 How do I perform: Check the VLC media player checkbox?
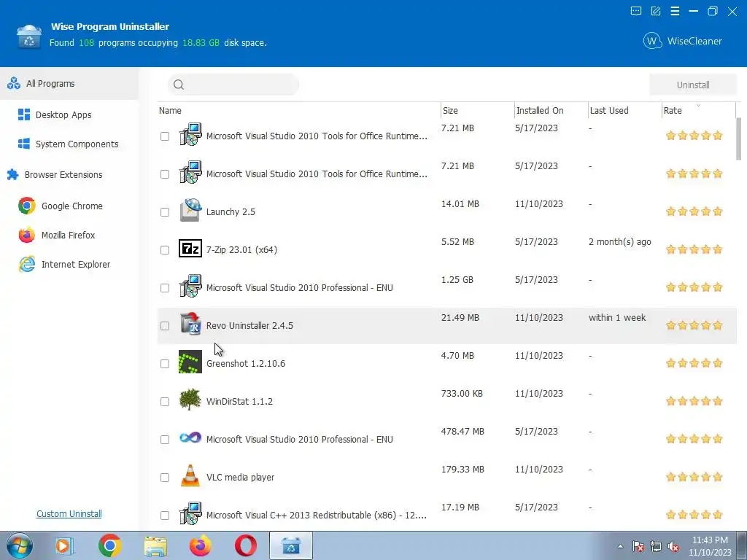click(165, 478)
